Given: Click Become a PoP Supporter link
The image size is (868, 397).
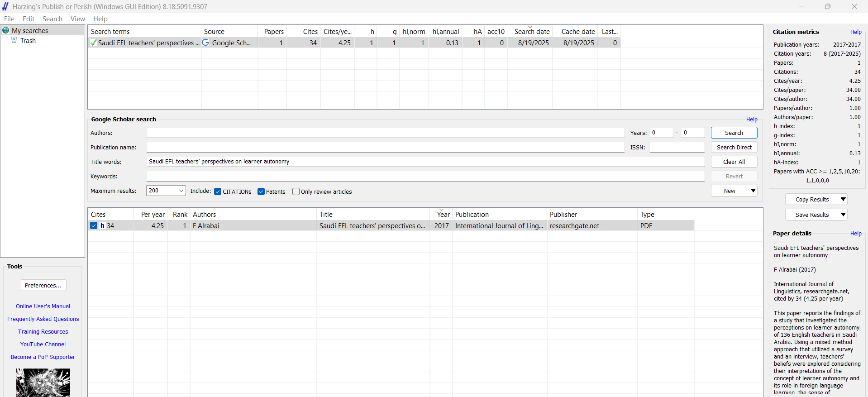Looking at the screenshot, I should tap(43, 357).
